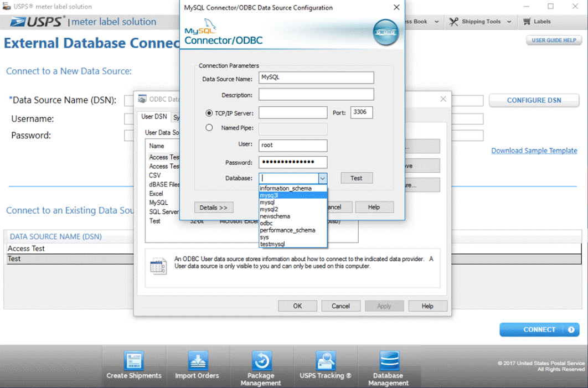This screenshot has height=388, width=588.
Task: Focus the Port field showing 3306
Action: tap(362, 112)
